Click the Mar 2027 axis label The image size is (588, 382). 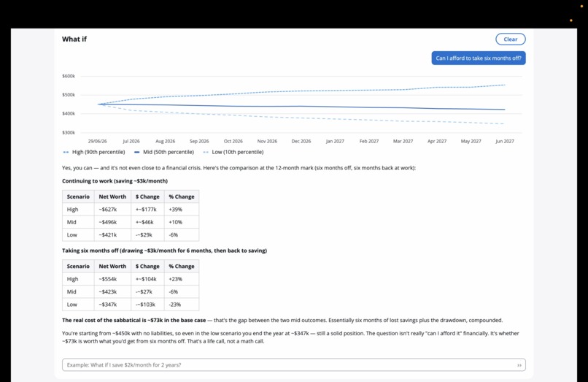pos(403,141)
